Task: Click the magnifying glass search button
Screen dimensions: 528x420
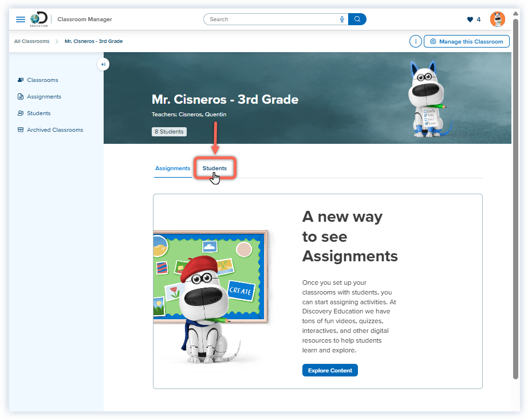Action: pyautogui.click(x=357, y=19)
